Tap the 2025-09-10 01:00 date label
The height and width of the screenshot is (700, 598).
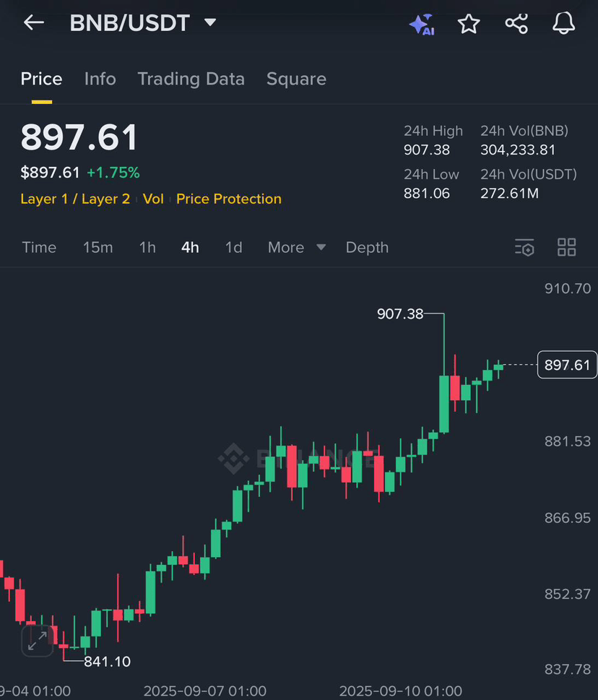400,691
